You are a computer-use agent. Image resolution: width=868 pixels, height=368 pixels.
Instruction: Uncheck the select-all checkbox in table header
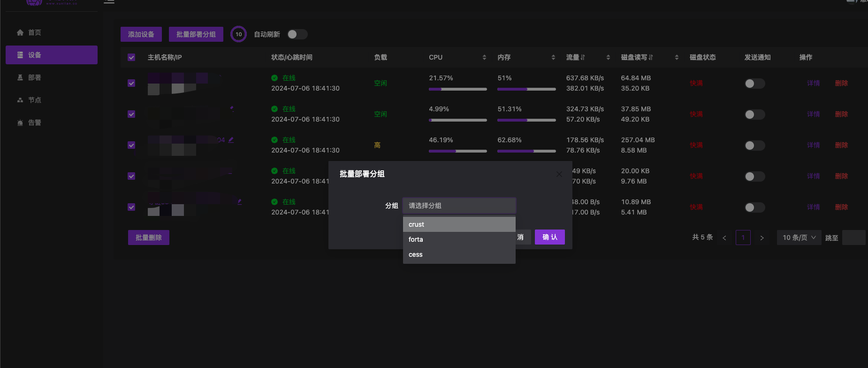(131, 57)
